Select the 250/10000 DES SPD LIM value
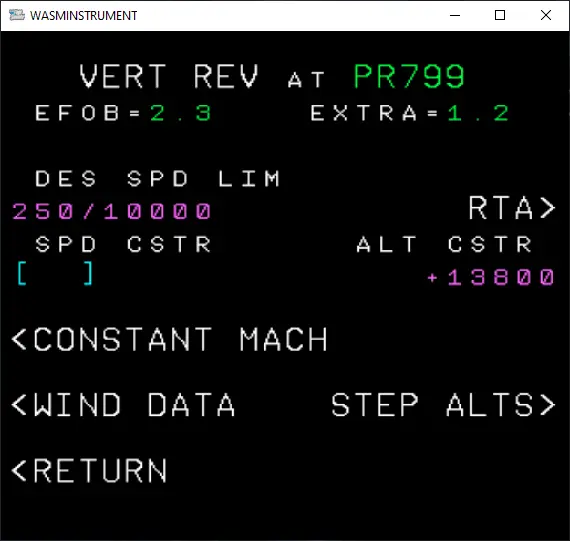The image size is (570, 541). 112,211
